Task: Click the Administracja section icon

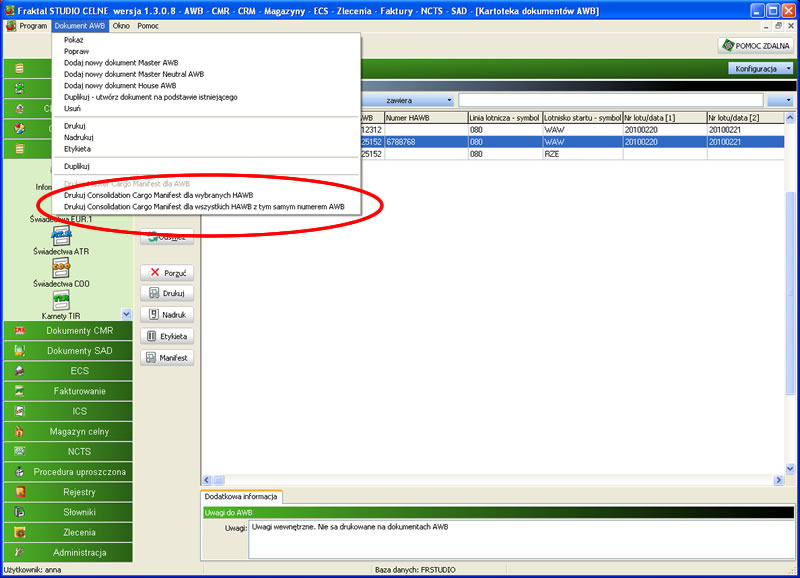Action: [19, 552]
